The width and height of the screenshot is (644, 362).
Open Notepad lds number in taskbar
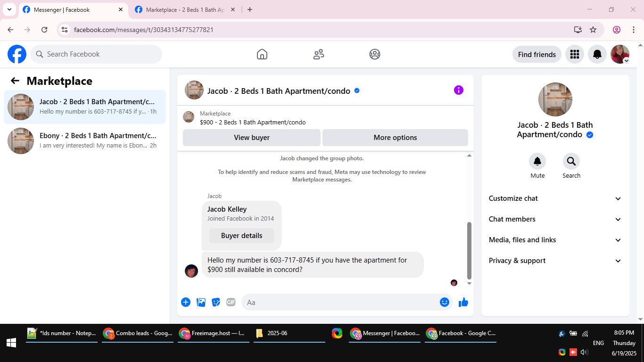click(62, 333)
